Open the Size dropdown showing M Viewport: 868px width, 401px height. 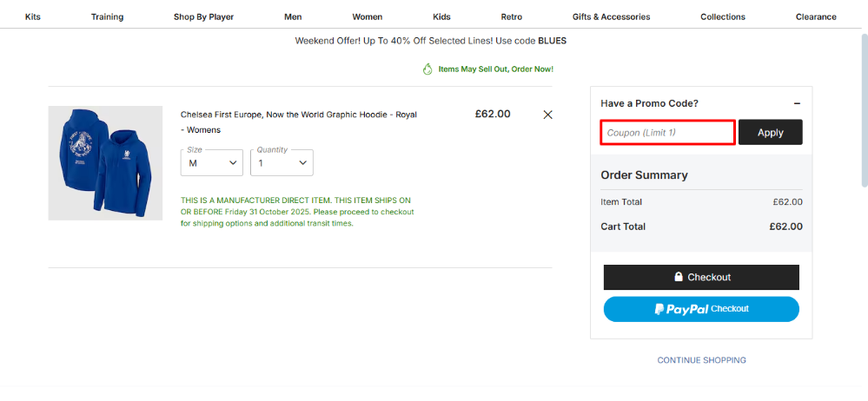click(x=211, y=162)
